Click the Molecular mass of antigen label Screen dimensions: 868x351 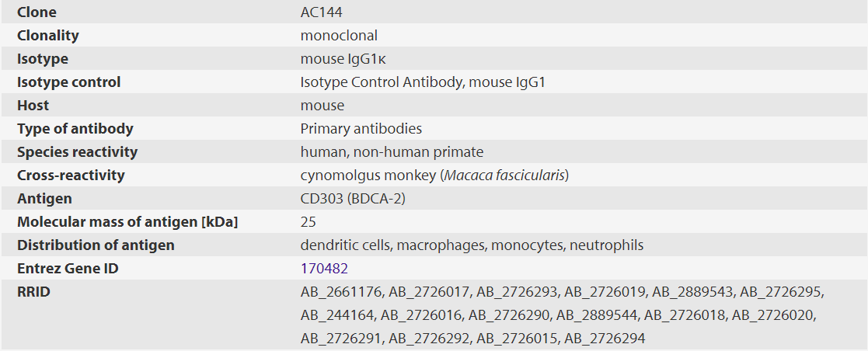(x=127, y=222)
